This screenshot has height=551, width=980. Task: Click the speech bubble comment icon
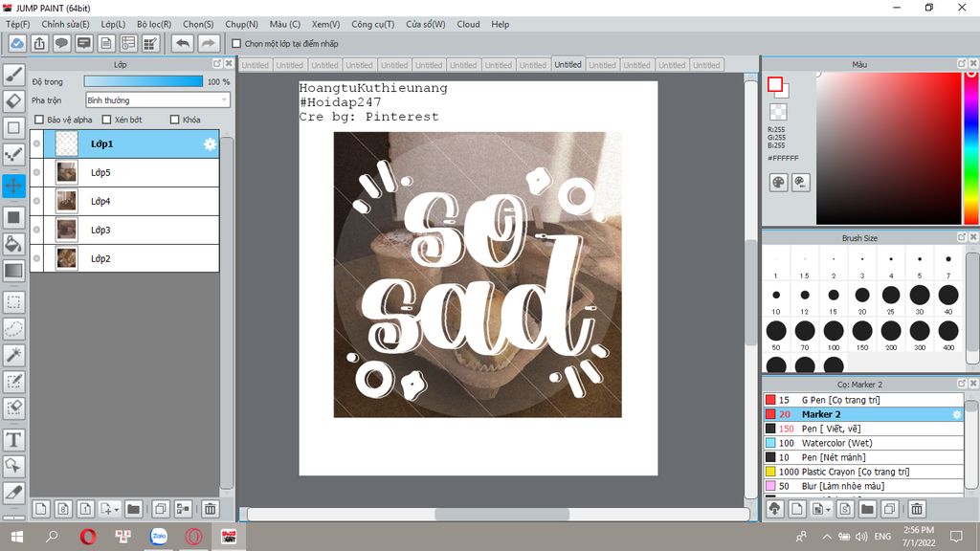point(61,43)
